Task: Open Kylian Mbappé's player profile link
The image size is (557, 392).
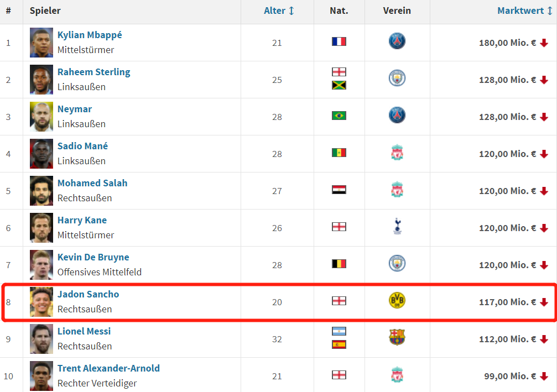Action: coord(90,35)
